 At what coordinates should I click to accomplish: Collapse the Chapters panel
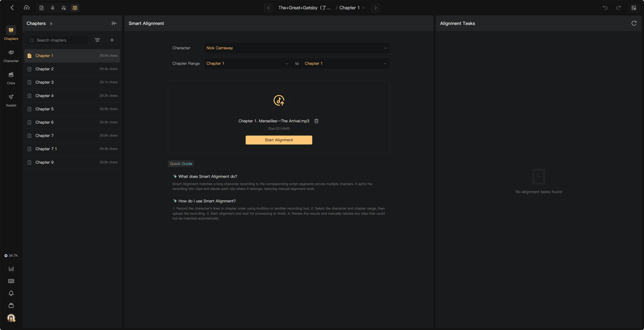[114, 23]
